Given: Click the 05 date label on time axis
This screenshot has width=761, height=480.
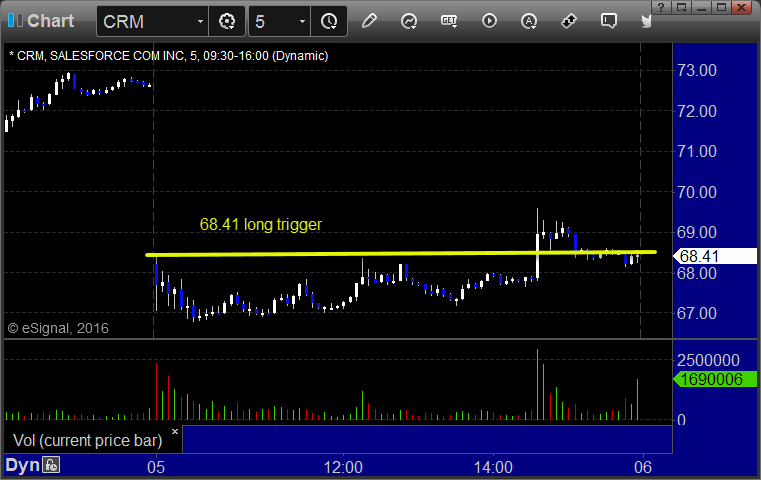Looking at the screenshot, I should point(156,467).
